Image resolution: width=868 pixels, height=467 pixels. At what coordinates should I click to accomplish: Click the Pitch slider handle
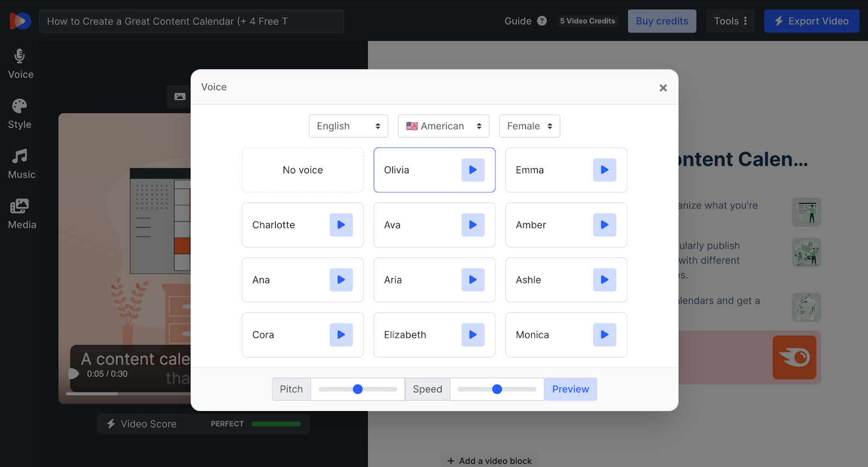pos(358,389)
